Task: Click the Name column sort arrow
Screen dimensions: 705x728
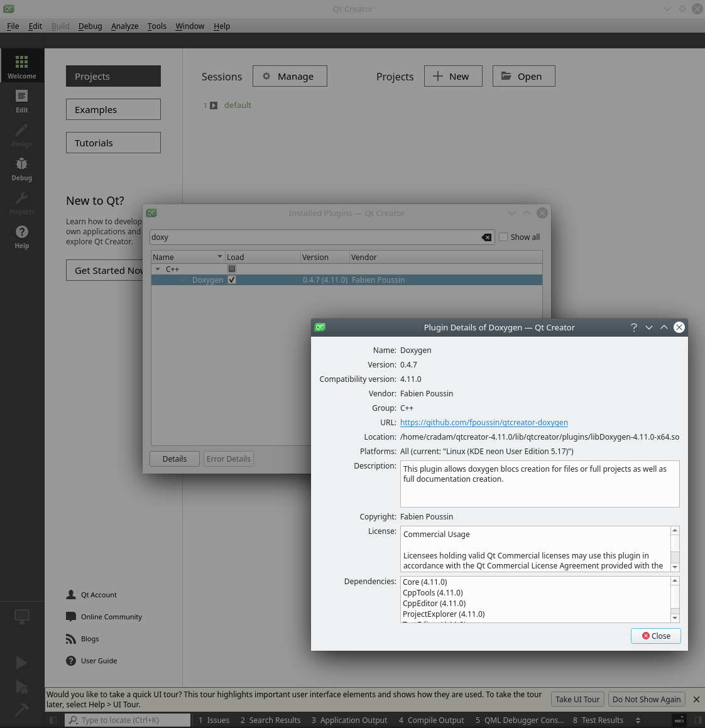Action: 221,256
